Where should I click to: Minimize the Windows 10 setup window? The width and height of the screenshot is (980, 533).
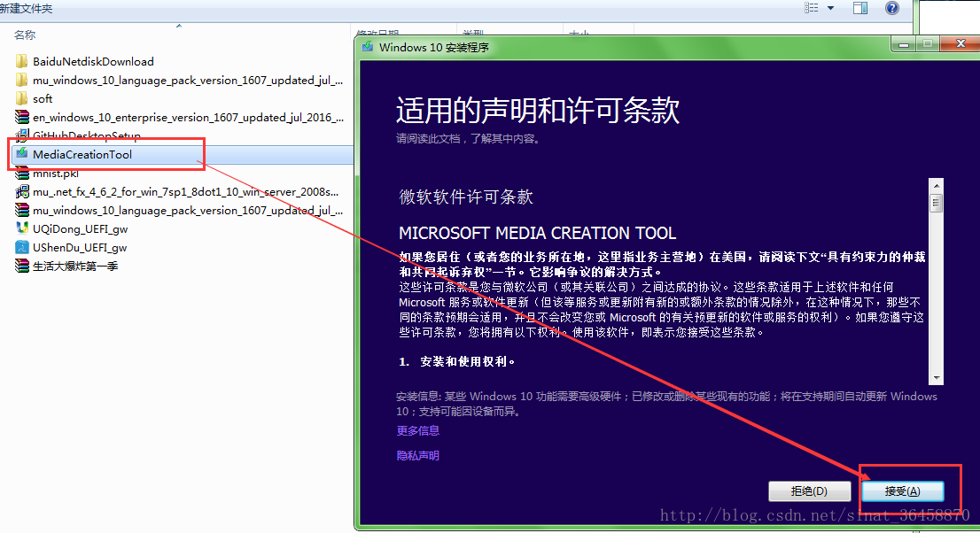pos(904,43)
